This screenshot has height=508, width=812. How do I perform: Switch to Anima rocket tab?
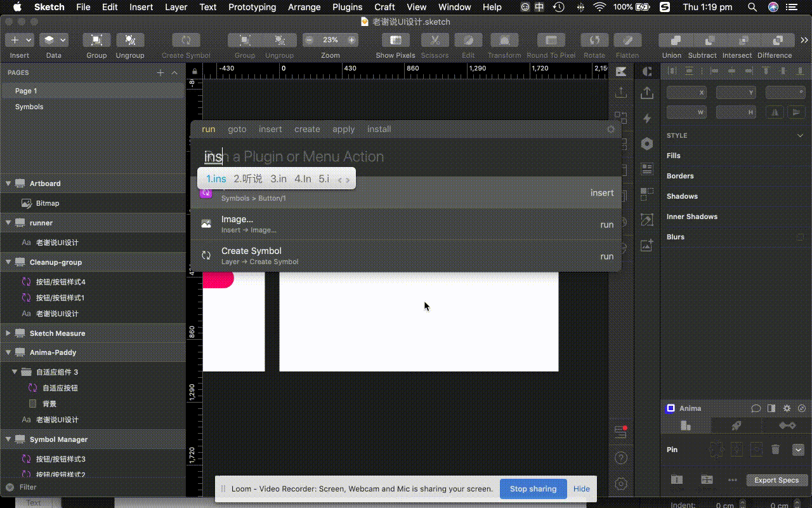[736, 425]
